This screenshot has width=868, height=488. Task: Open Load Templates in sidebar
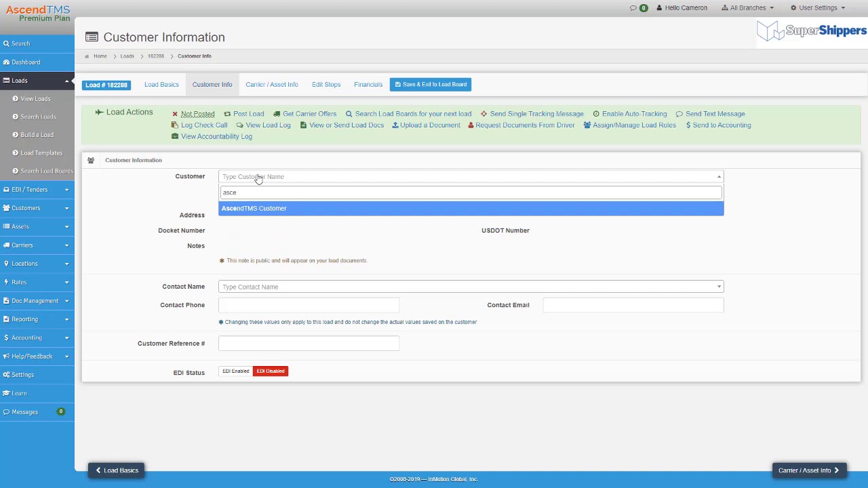[x=41, y=153]
